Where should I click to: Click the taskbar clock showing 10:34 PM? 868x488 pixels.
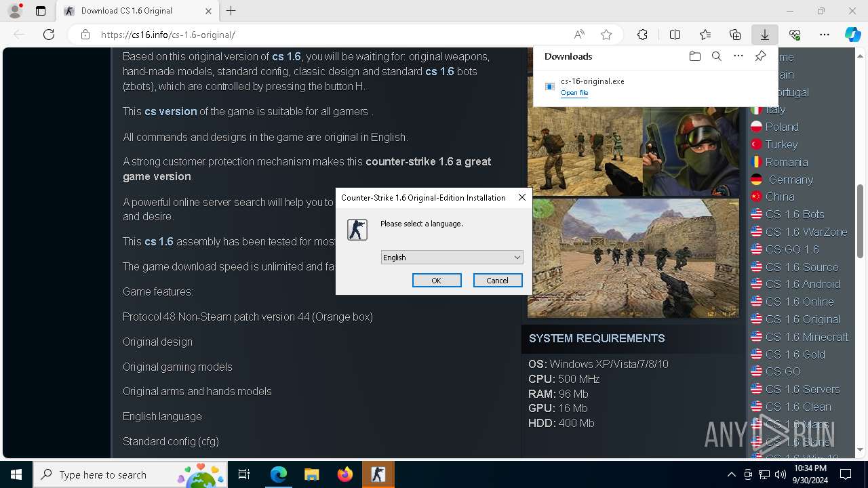coord(810,474)
